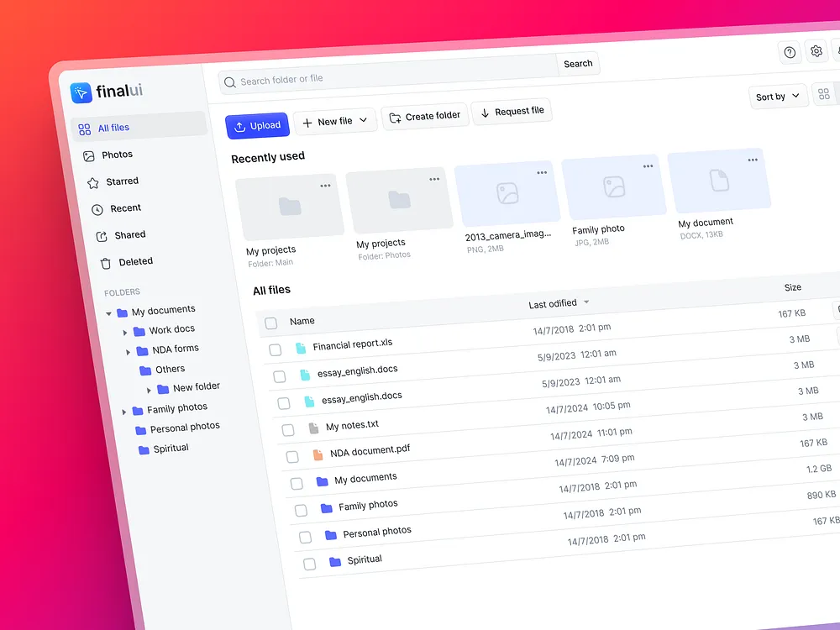Click the Name column header
The height and width of the screenshot is (630, 840).
[x=302, y=321]
